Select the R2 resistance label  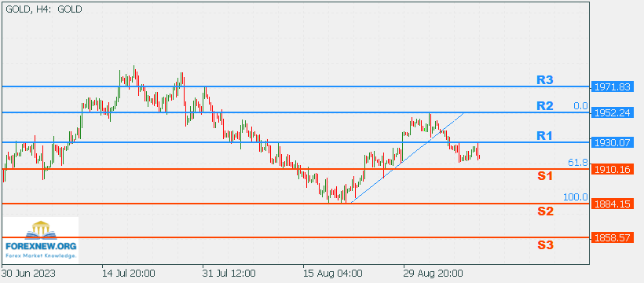[545, 105]
